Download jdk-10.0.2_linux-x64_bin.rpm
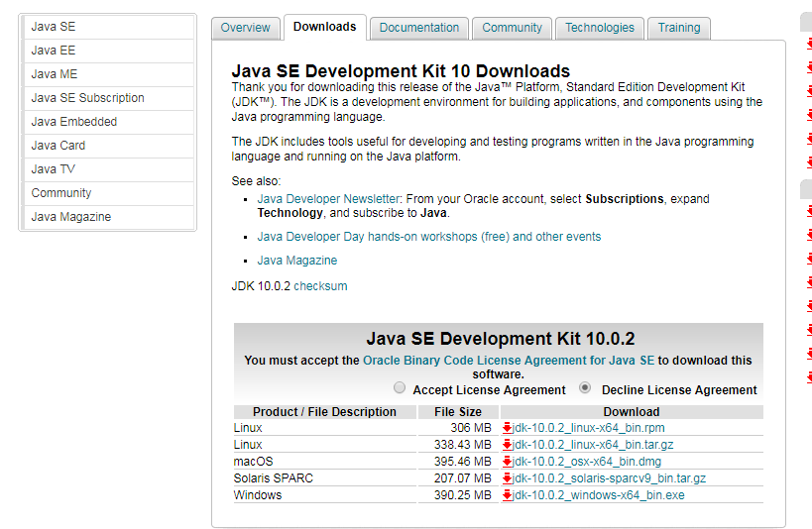Viewport: 812px width, 529px height. click(x=588, y=428)
